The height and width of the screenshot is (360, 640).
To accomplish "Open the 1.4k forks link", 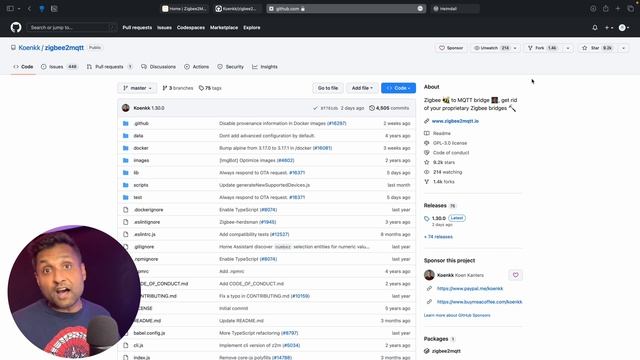I will [x=443, y=182].
